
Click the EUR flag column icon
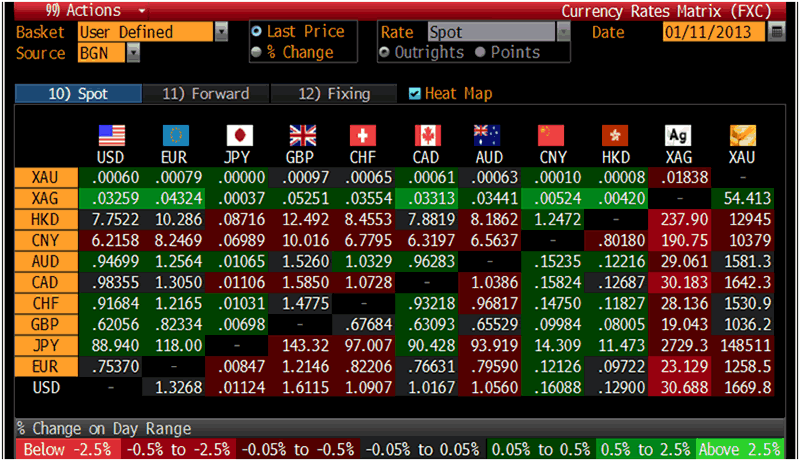[x=175, y=135]
